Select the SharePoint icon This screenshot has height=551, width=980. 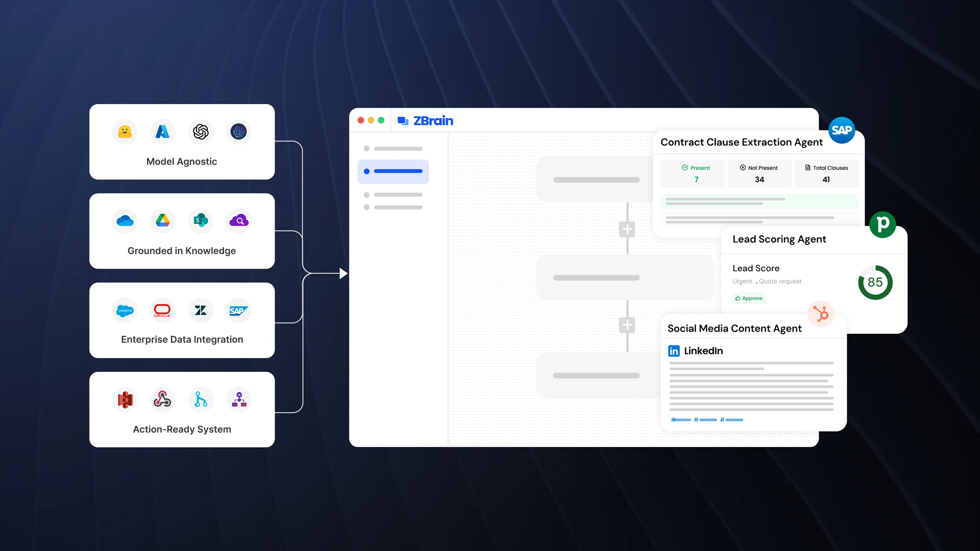pos(201,221)
